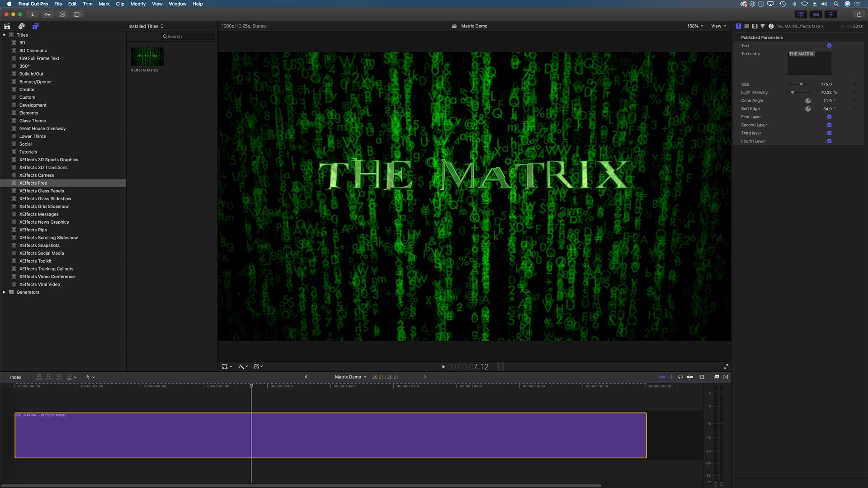Toggle the Text published parameter off
The width and height of the screenshot is (868, 488).
(x=829, y=45)
